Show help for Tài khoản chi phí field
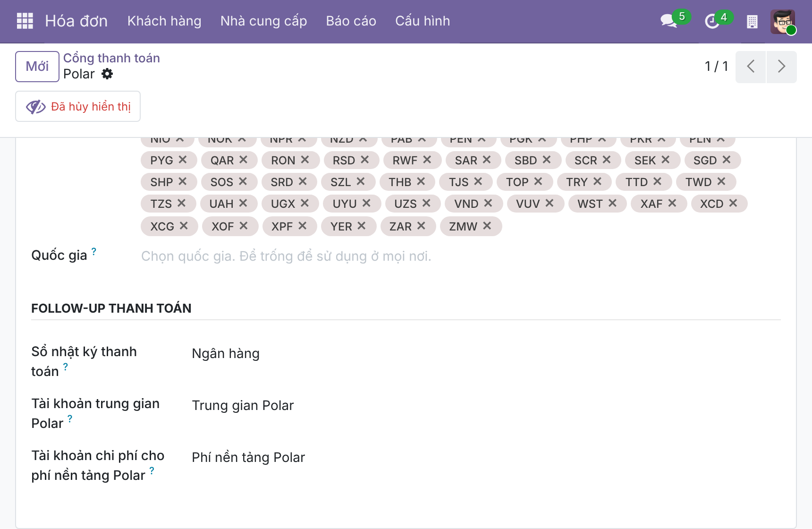Image resolution: width=812 pixels, height=529 pixels. point(152,470)
